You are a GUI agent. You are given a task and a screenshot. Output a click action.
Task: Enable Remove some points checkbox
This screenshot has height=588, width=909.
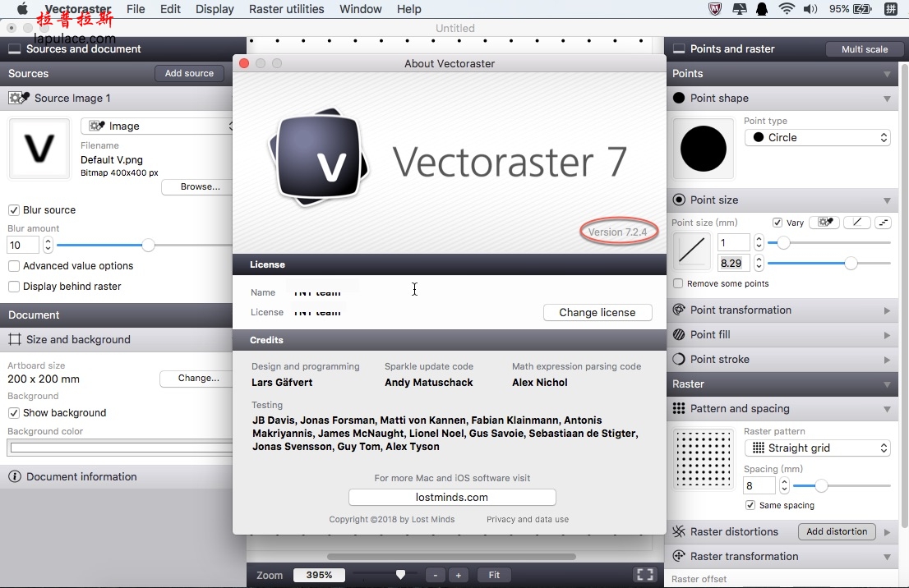pyautogui.click(x=678, y=284)
